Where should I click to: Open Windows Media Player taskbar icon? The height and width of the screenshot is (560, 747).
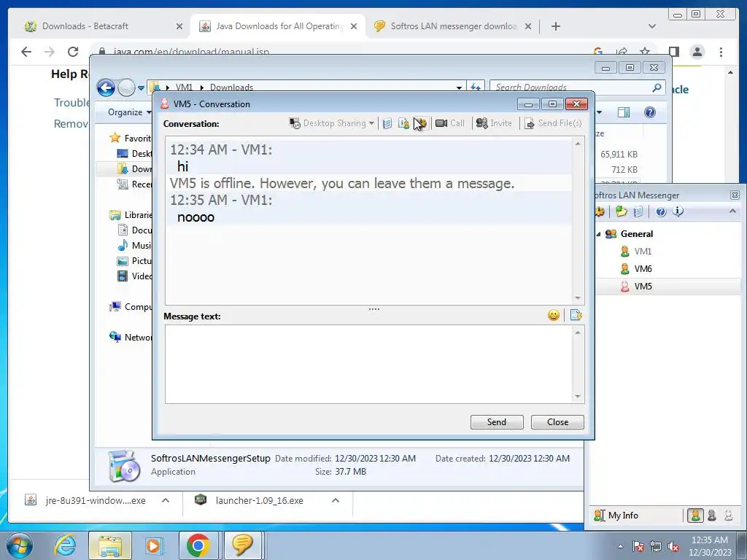[x=153, y=545]
